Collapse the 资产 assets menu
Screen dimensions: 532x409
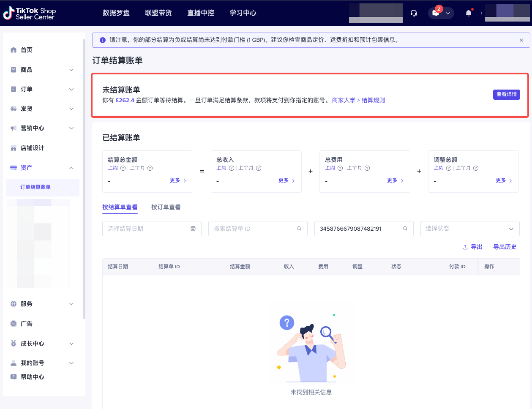(x=71, y=167)
